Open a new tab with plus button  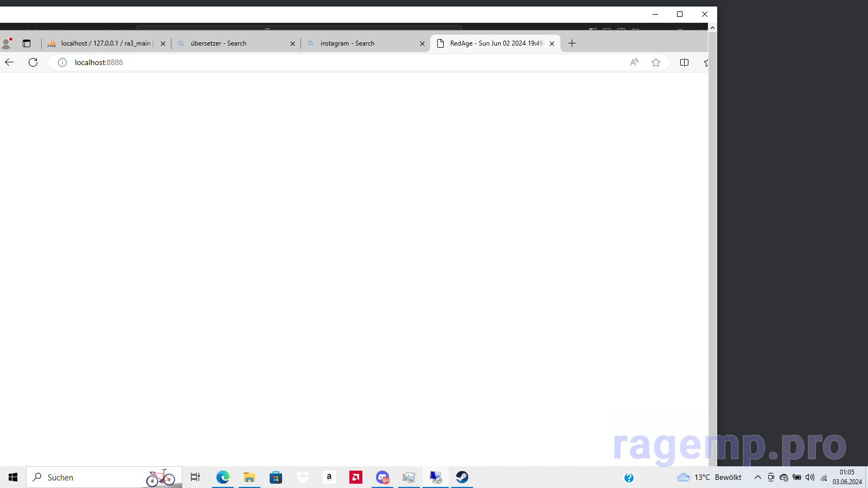(x=572, y=43)
